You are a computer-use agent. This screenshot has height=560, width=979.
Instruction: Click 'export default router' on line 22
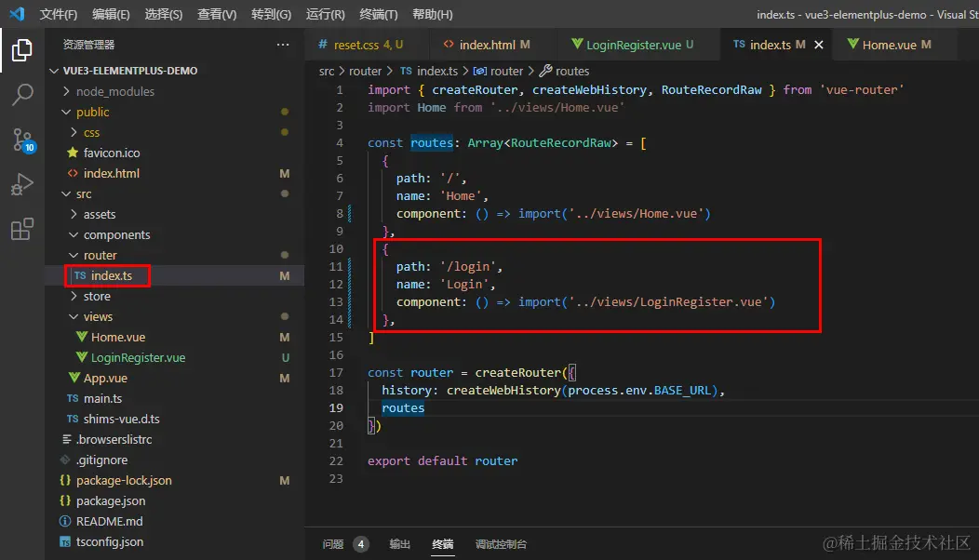[x=442, y=460]
